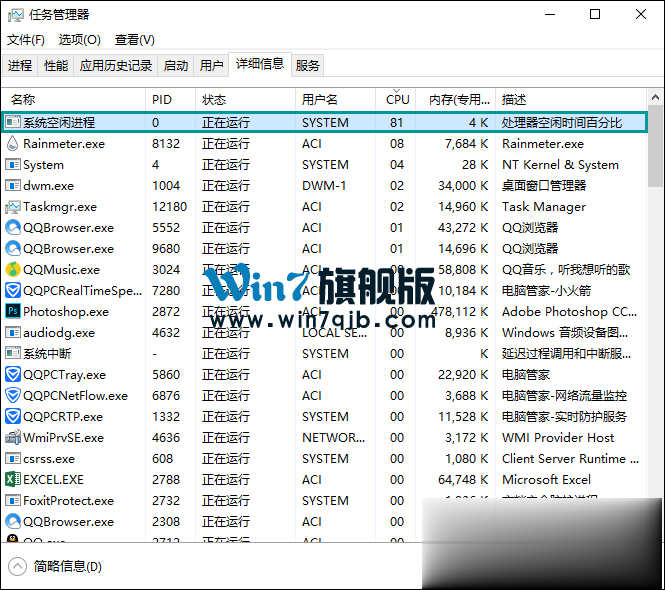Select the 系统空闲进程 row
Viewport: 665px width, 590px height.
(60, 123)
